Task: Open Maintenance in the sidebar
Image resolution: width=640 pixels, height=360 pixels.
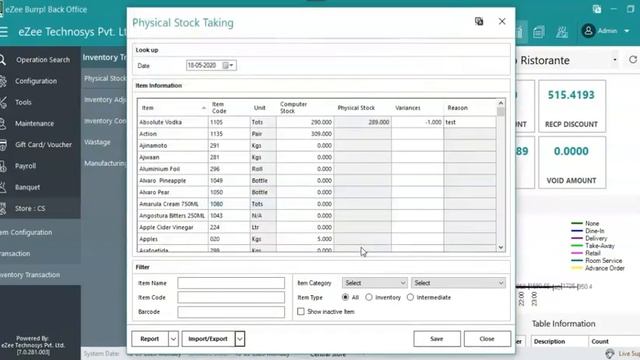Action: pos(34,123)
